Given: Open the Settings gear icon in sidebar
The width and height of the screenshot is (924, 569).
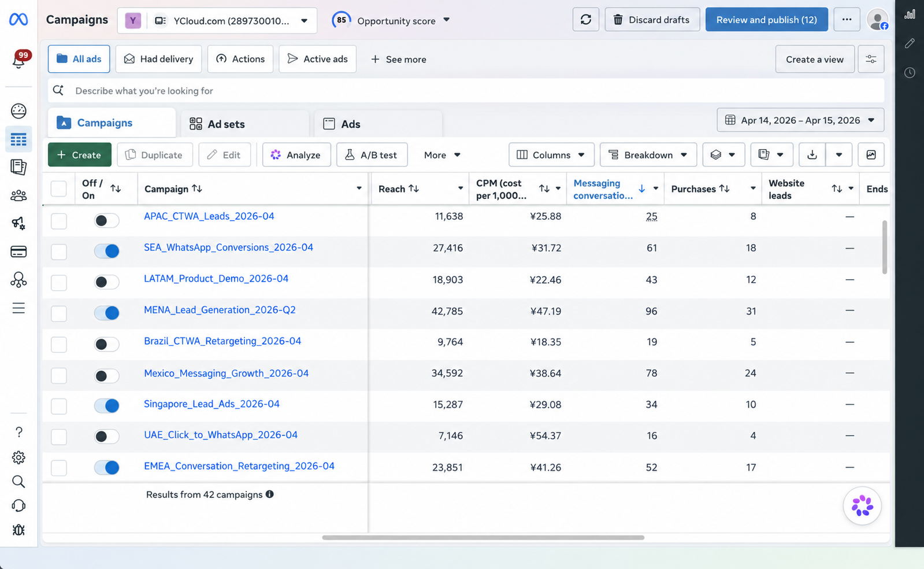Looking at the screenshot, I should (18, 457).
